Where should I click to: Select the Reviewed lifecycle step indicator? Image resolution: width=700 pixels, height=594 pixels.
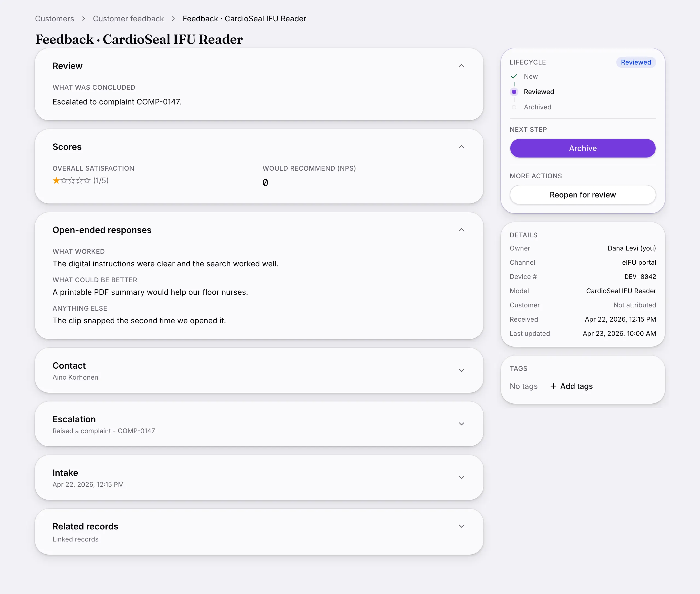tap(514, 92)
